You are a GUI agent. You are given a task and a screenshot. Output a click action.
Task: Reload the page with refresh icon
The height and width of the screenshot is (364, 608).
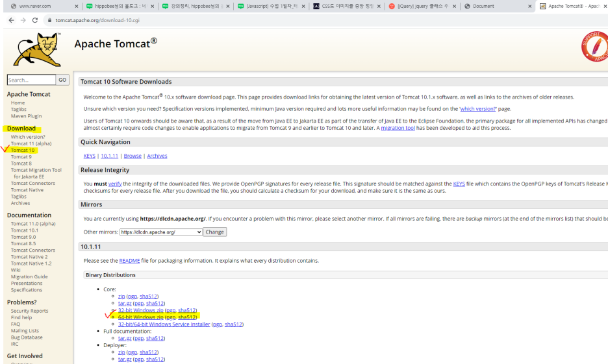(35, 20)
